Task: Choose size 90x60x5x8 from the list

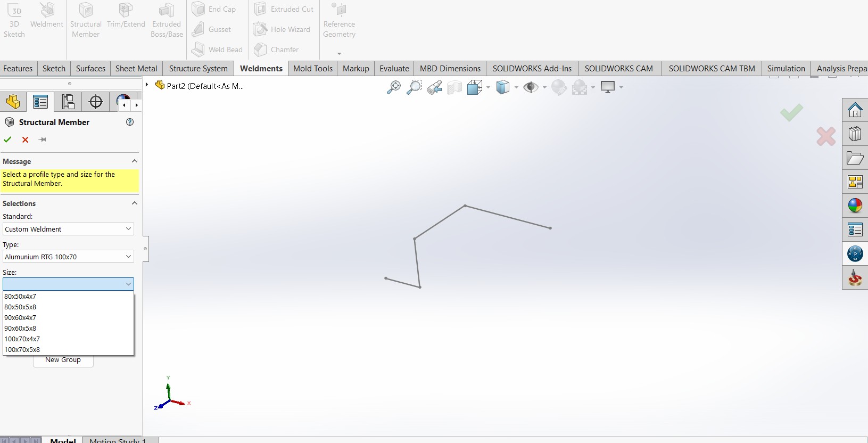Action: coord(20,329)
